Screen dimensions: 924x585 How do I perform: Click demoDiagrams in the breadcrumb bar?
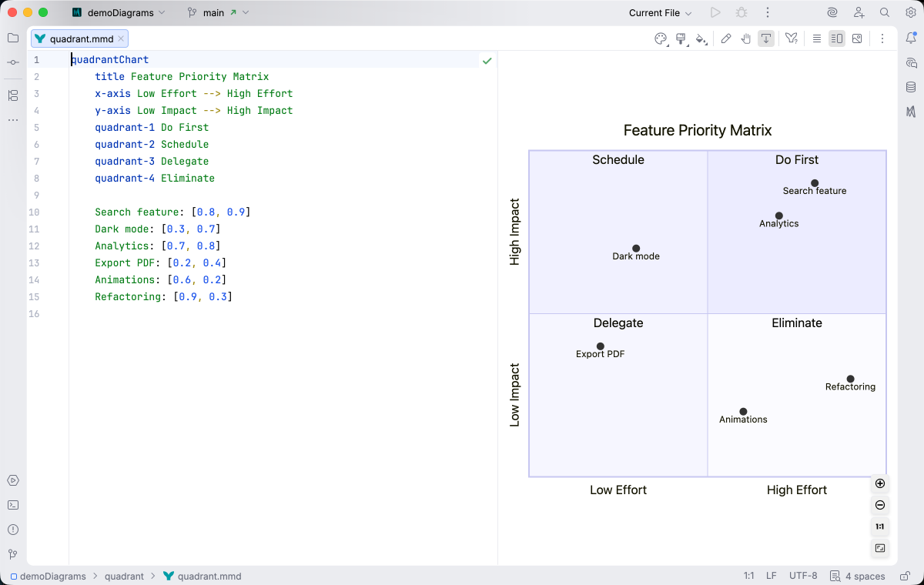click(x=48, y=576)
